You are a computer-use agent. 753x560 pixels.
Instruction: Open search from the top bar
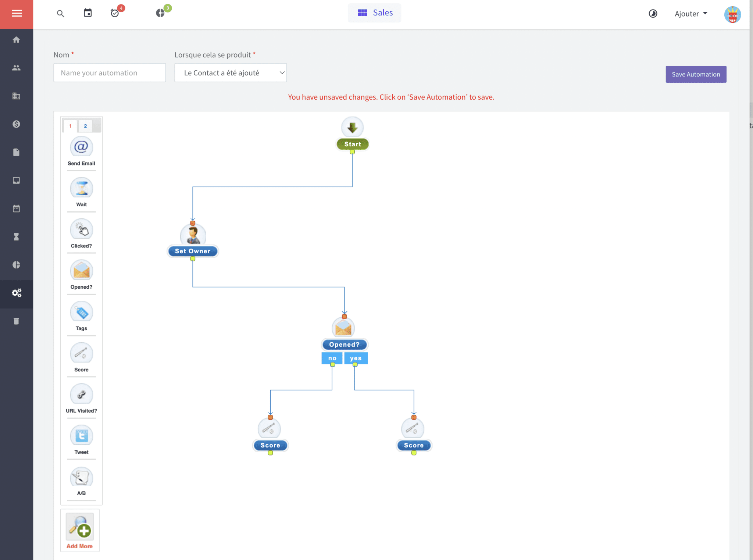pyautogui.click(x=60, y=14)
